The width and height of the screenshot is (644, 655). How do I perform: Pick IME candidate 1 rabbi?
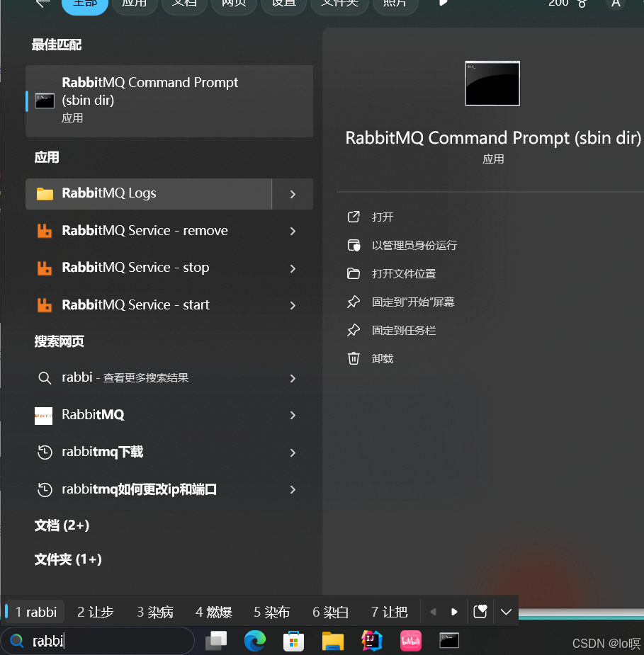tap(35, 612)
